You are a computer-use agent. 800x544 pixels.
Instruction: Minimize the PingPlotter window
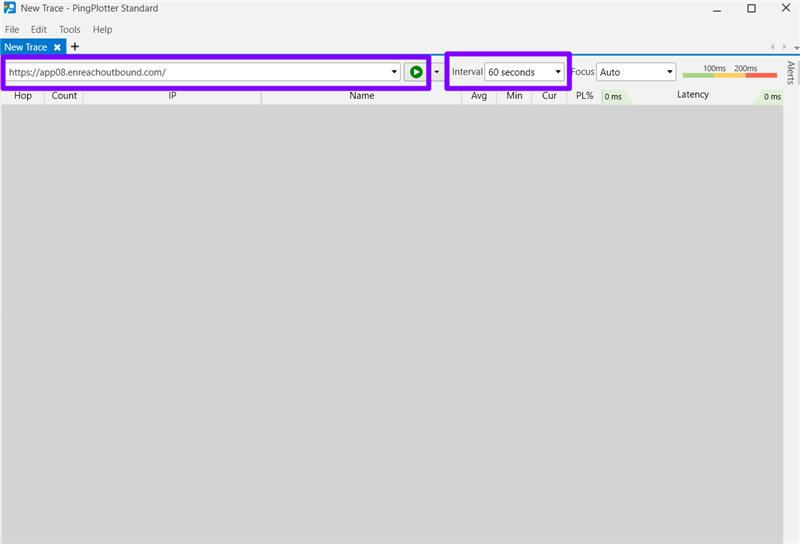coord(717,9)
